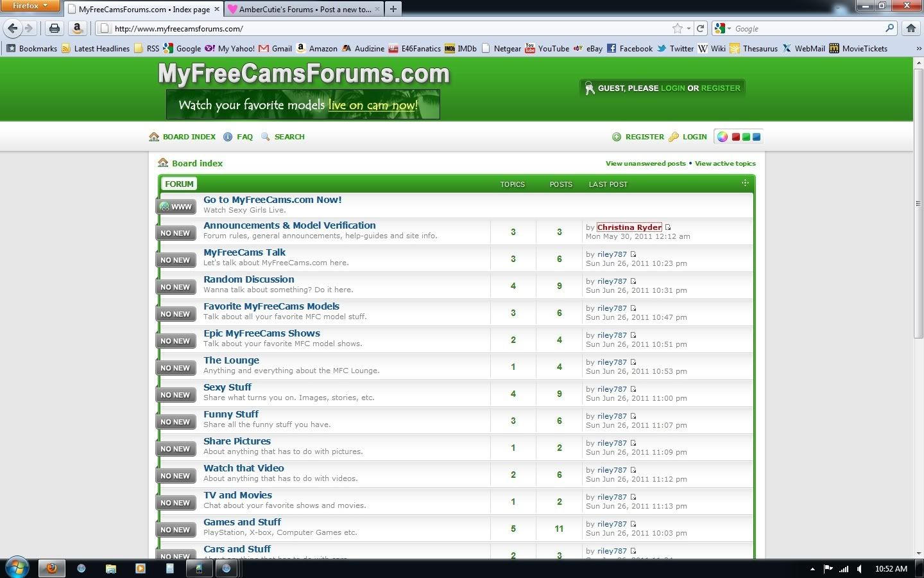Click the NO NEW status badge for Sexy Stuff
The height and width of the screenshot is (578, 924).
175,395
